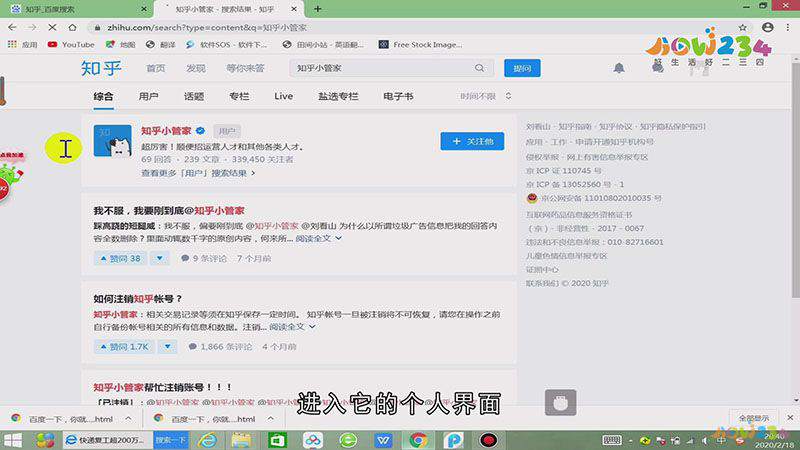Image resolution: width=800 pixels, height=450 pixels.
Task: Select the Live tab
Action: [284, 96]
